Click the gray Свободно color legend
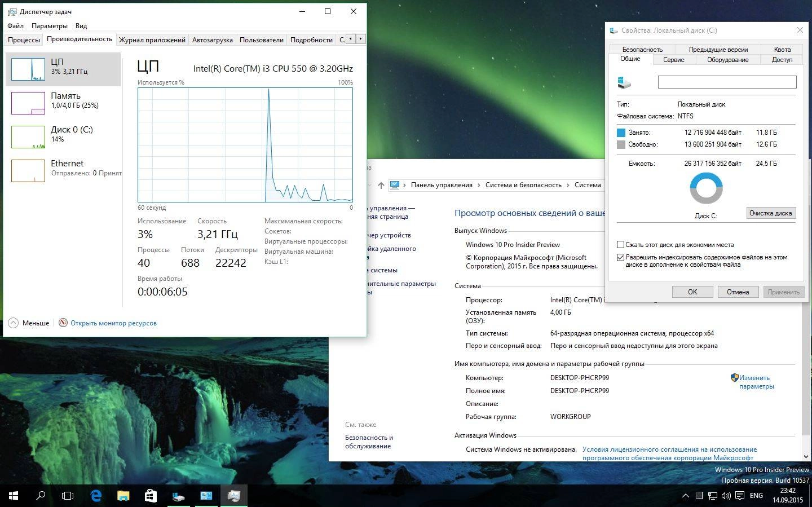Viewport: 812px width, 507px height. tap(621, 144)
